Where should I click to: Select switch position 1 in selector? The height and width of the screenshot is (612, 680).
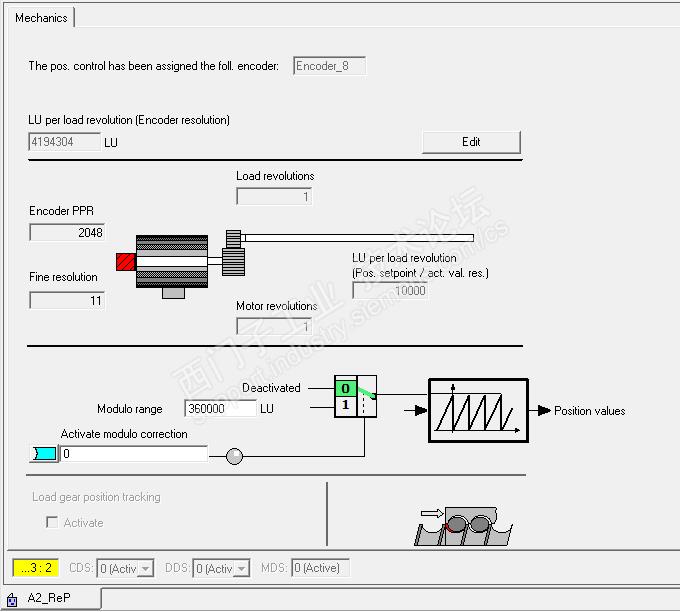[346, 405]
